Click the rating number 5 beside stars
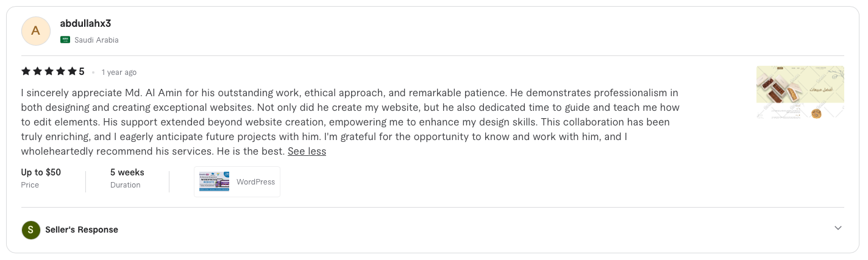Screen dimensions: 868x260 click(82, 72)
